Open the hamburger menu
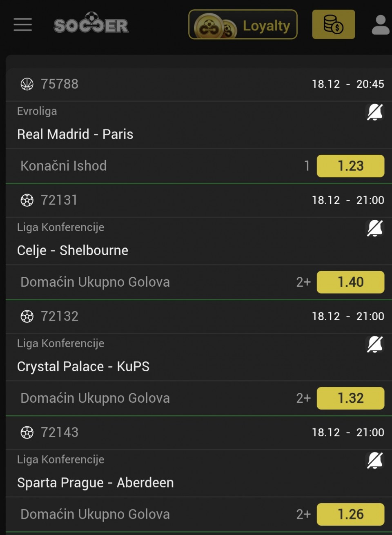The width and height of the screenshot is (392, 535). click(x=22, y=25)
